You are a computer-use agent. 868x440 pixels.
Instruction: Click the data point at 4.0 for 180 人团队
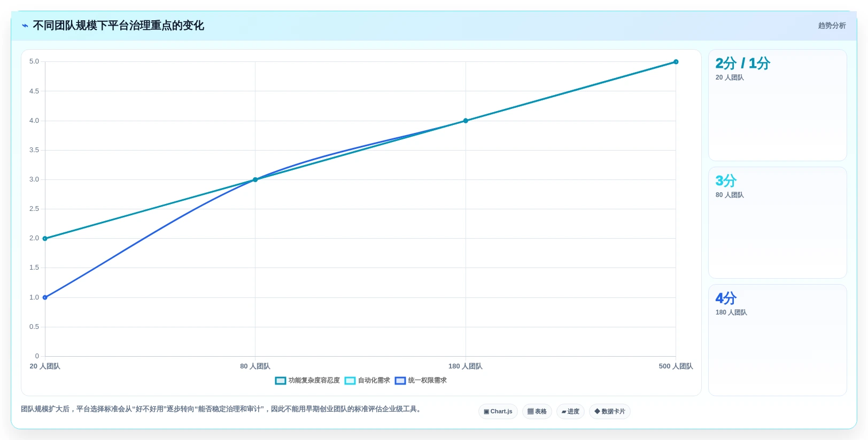pos(466,121)
